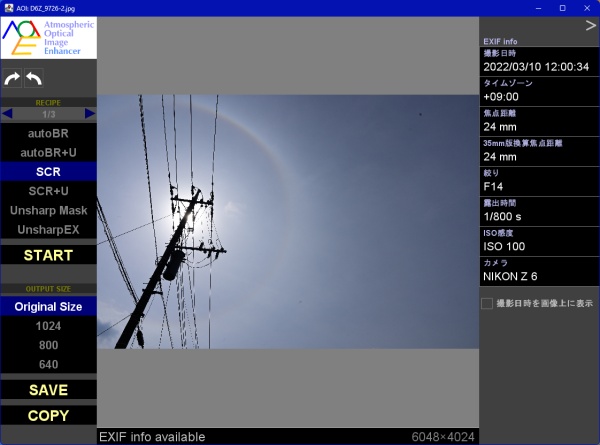Click SAVE to export the image

click(48, 390)
